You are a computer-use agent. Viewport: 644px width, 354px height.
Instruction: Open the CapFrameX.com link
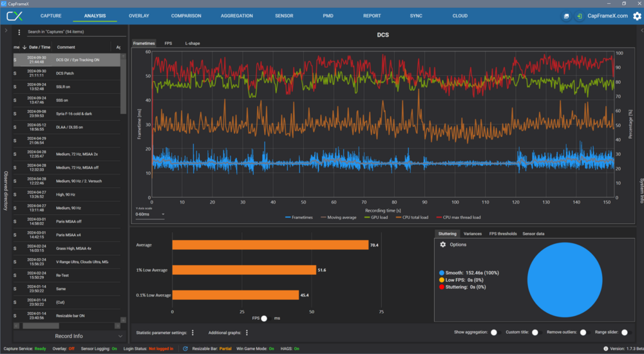pos(607,16)
